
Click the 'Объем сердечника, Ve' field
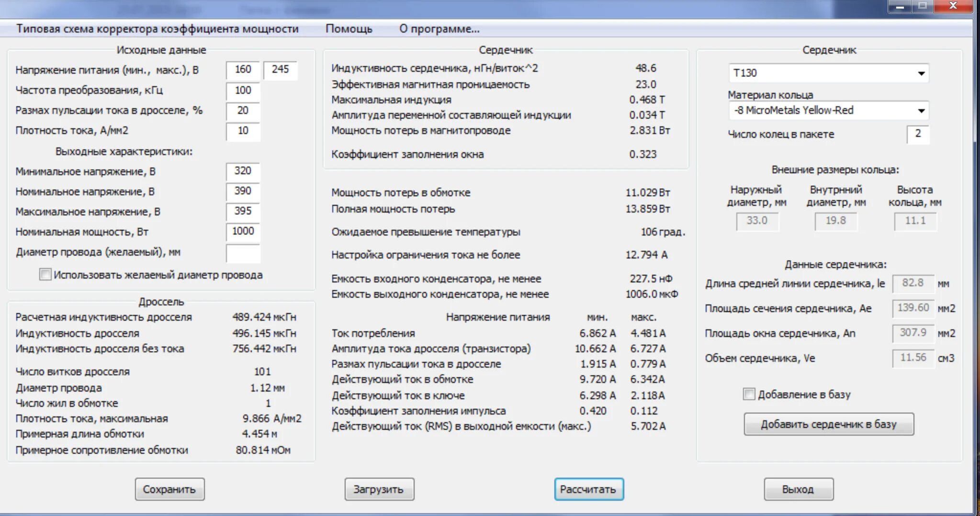(913, 358)
